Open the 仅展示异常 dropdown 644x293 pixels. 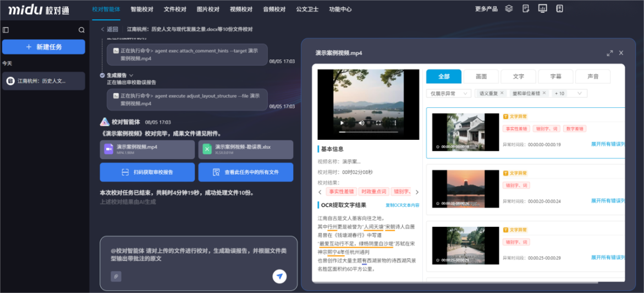click(449, 94)
